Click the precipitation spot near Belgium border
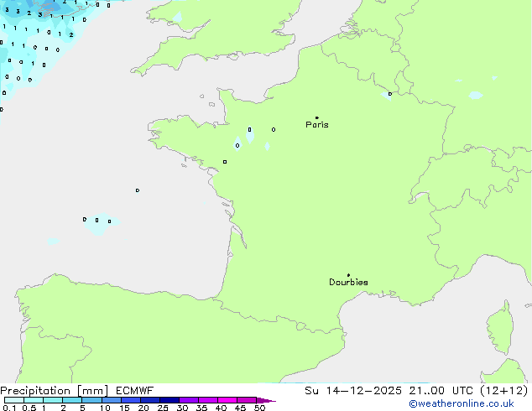 pos(387,95)
